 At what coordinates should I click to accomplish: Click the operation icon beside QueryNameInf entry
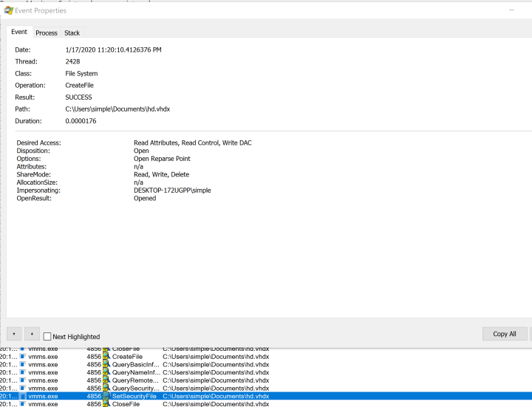106,372
